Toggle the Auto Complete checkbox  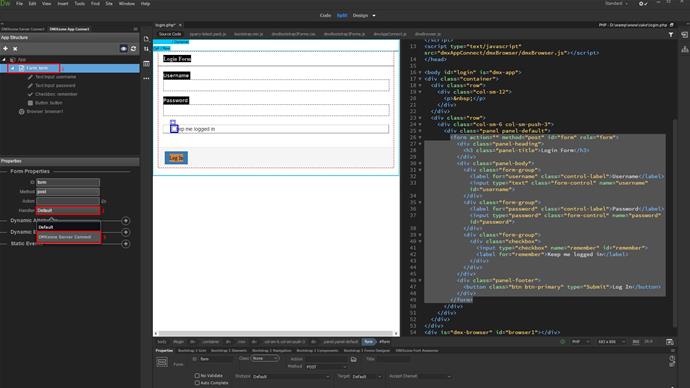(197, 383)
